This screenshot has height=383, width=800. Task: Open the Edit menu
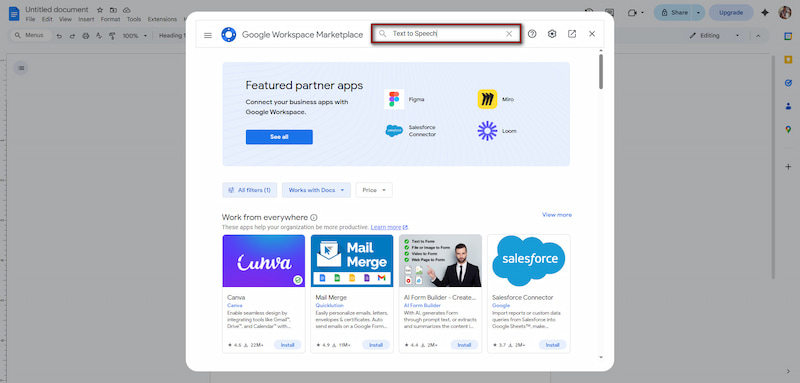[47, 19]
